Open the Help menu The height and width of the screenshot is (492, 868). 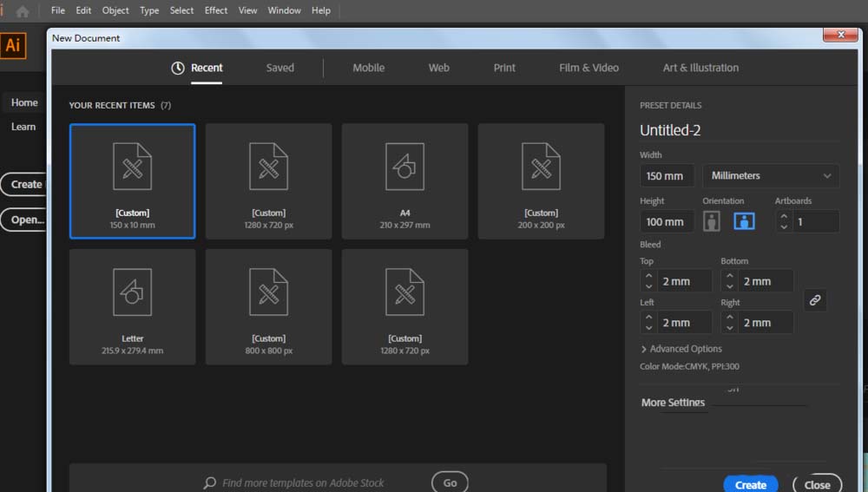[320, 10]
